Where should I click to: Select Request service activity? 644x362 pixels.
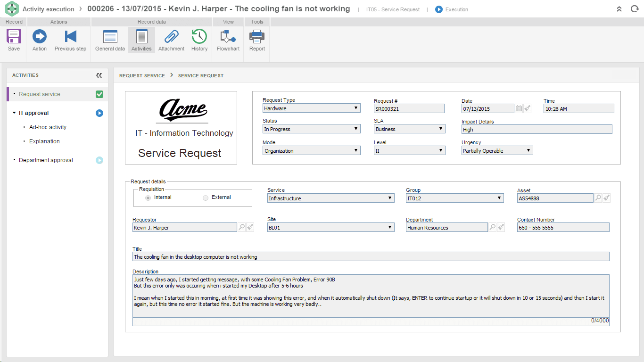tap(40, 94)
